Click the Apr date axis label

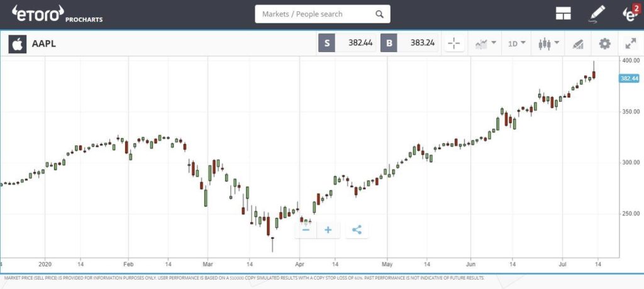(299, 264)
